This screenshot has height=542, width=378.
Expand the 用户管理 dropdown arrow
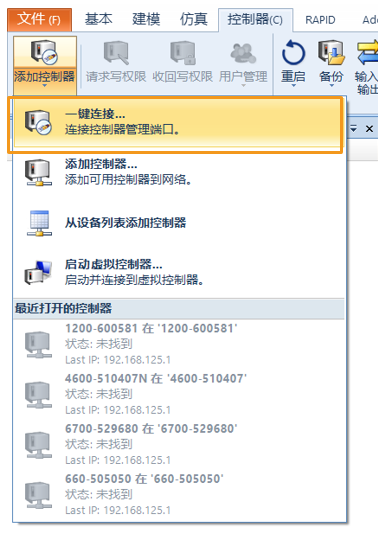point(243,86)
